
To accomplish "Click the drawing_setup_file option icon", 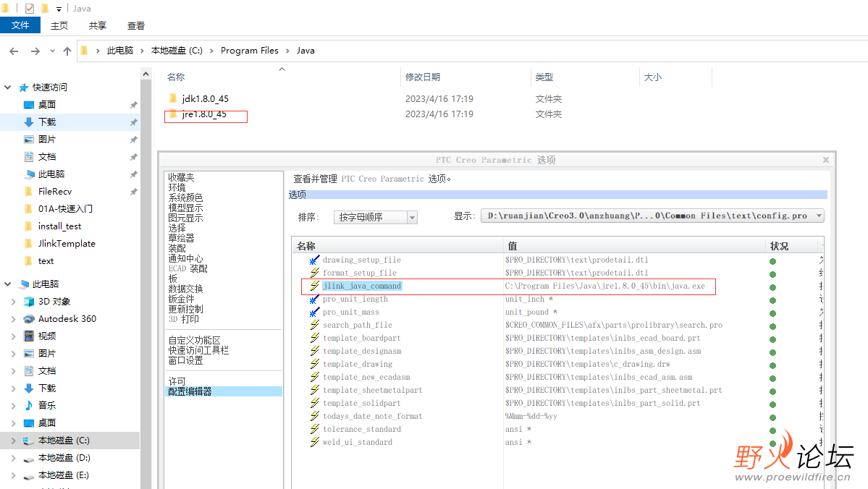I will [x=314, y=260].
